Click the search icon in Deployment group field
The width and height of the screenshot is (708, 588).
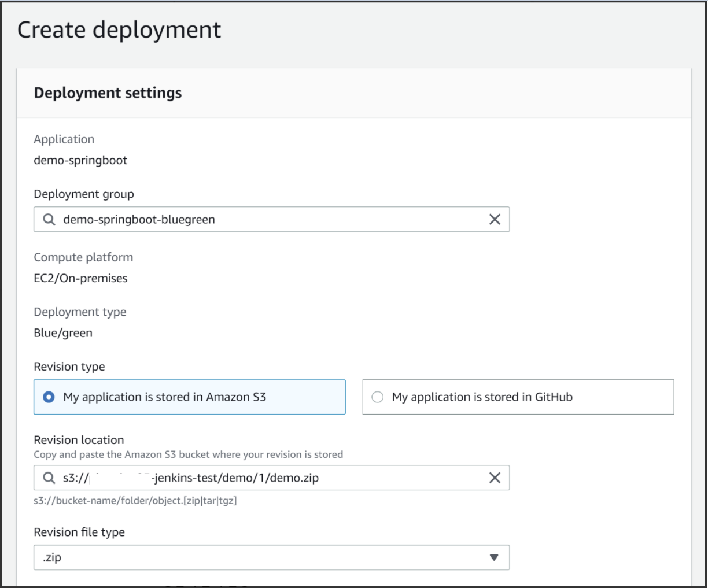49,220
